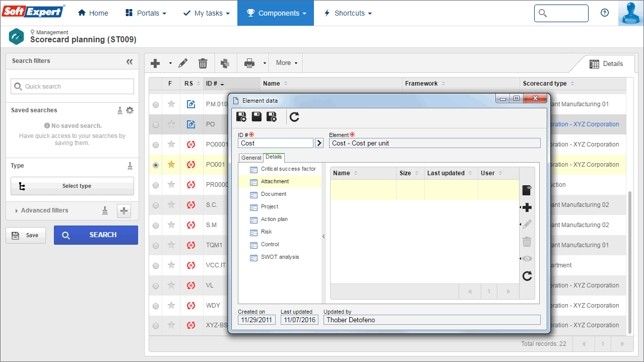
Task: Click the blue SEARCH button
Action: 96,235
